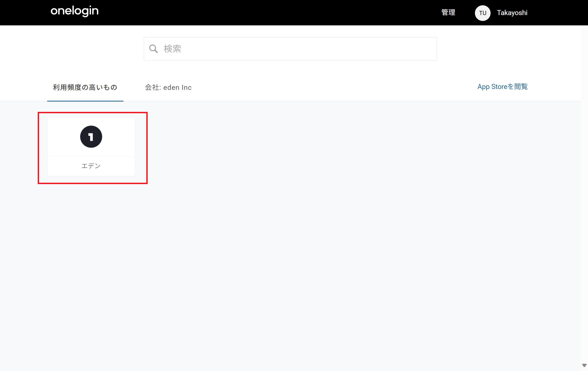Open the 管理 administration menu
The image size is (588, 371).
pos(448,13)
